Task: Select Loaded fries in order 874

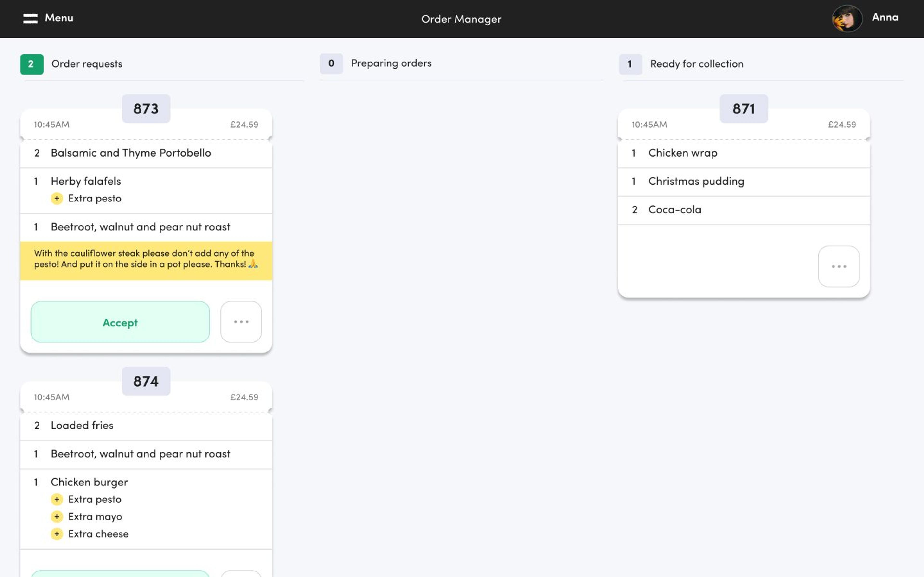Action: point(82,426)
